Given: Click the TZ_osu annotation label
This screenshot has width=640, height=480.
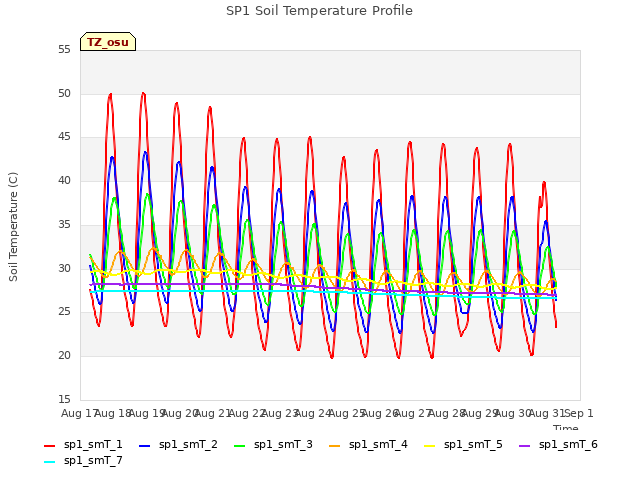Looking at the screenshot, I should 108,42.
